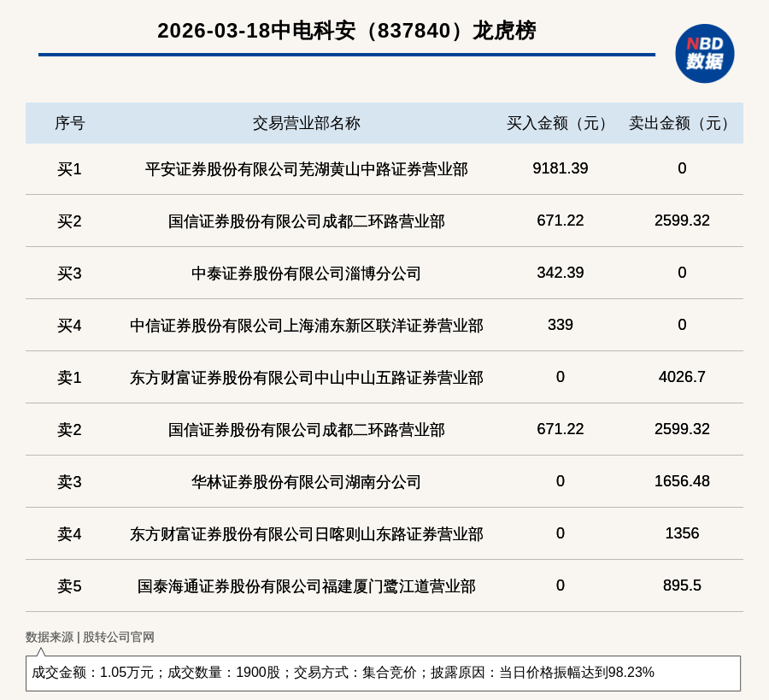
Task: Select the 卖1 row label
Action: pyautogui.click(x=70, y=378)
